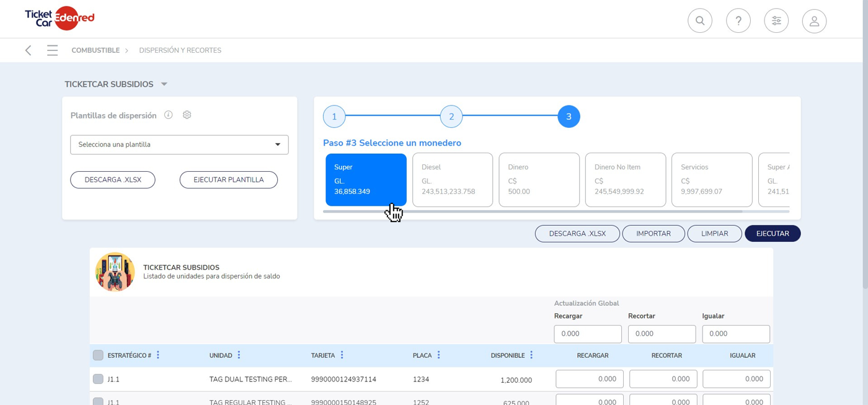The image size is (868, 405).
Task: Click horizontal scrollbar under wallet cards
Action: (x=533, y=211)
